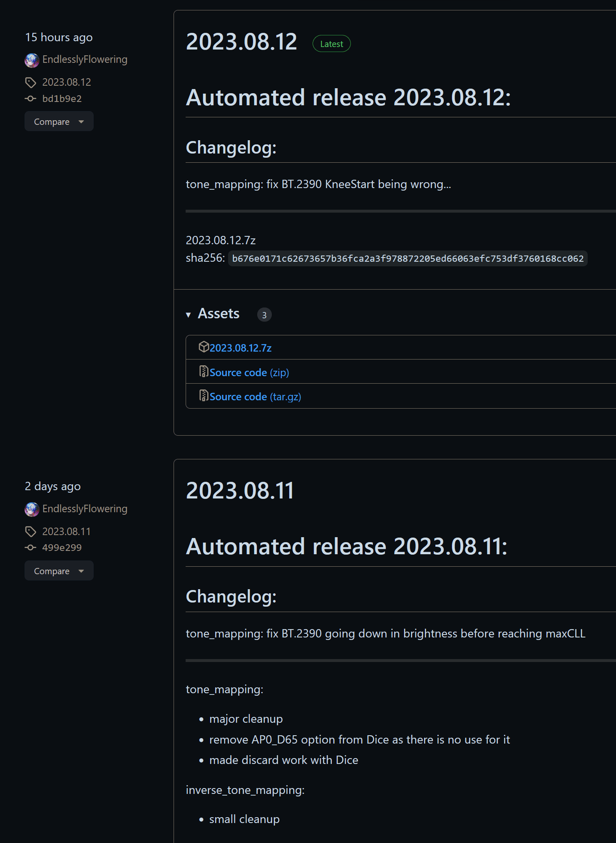Click the package icon for 2023.08.12.7z

pos(204,347)
